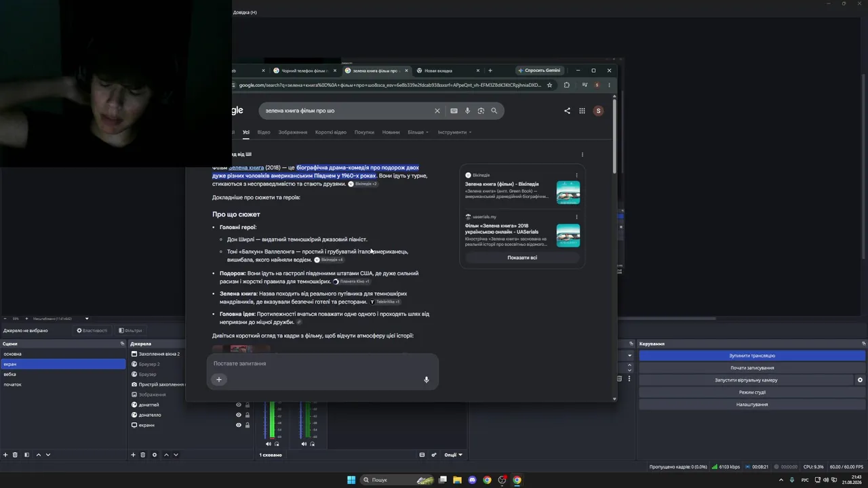The width and height of the screenshot is (868, 488).
Task: Toggle lock on донателло source
Action: [x=248, y=415]
